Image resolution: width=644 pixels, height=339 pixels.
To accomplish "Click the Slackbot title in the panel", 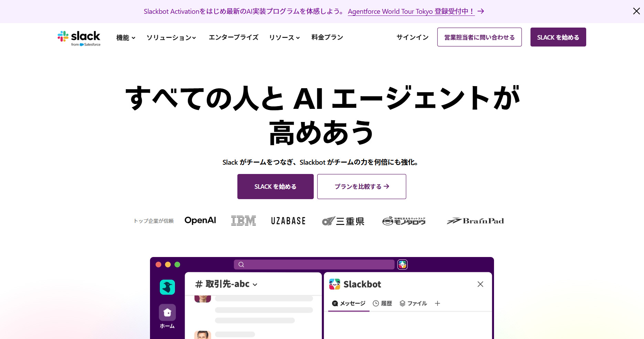I will coord(362,284).
